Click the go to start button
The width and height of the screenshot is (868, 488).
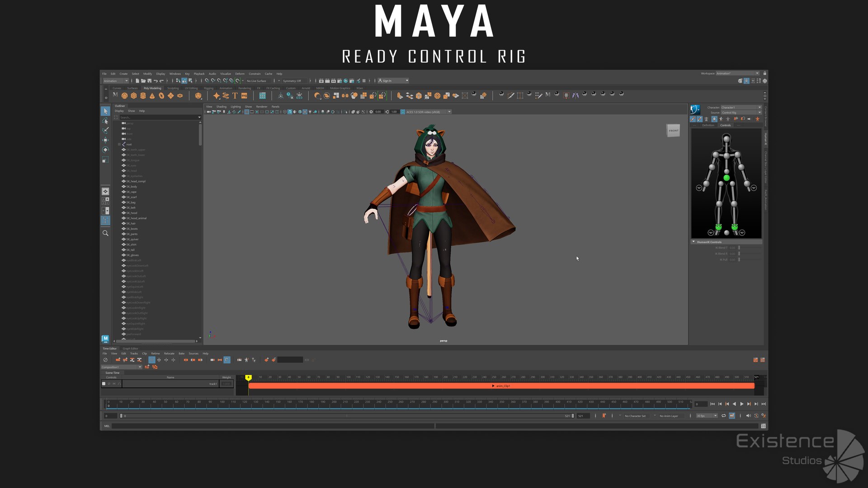point(712,404)
